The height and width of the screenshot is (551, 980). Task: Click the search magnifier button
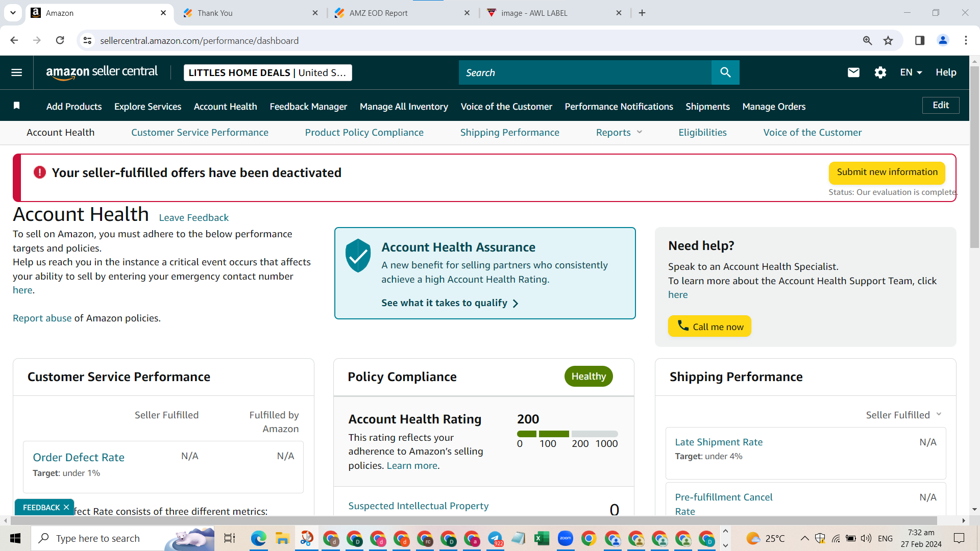point(725,72)
